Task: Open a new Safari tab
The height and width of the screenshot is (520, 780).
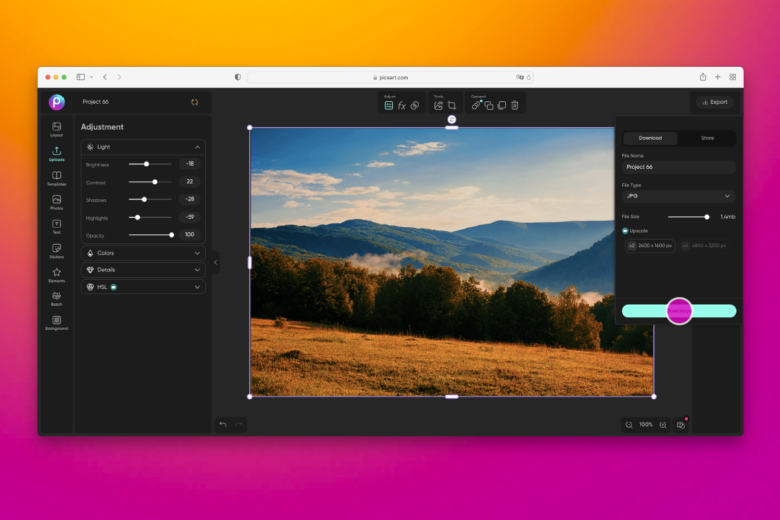Action: pos(717,77)
